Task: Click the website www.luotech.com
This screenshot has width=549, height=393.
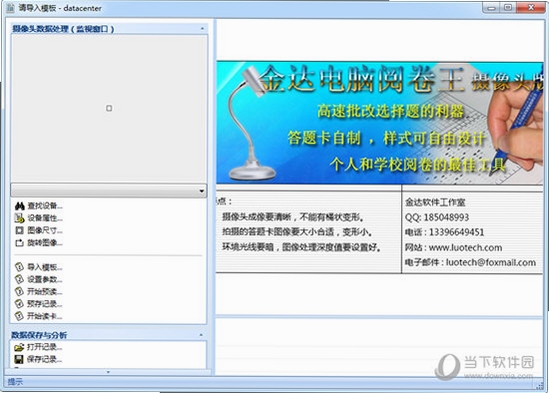Action: tap(465, 248)
